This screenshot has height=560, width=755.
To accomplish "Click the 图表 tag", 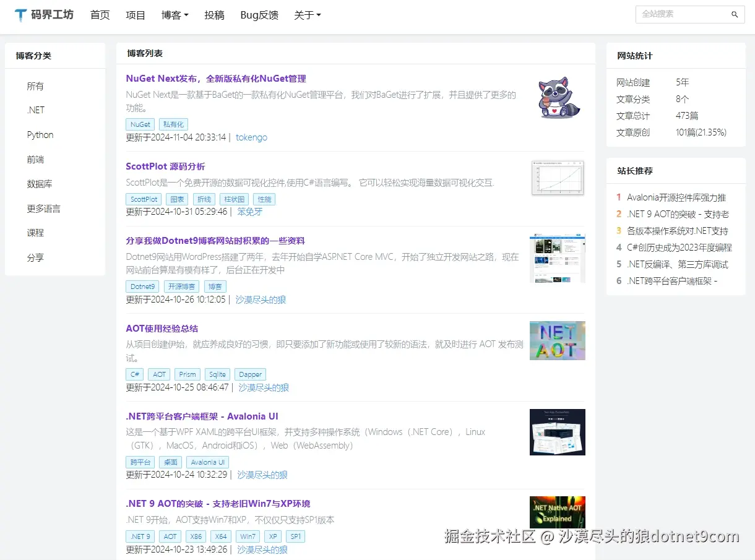I will pos(178,199).
